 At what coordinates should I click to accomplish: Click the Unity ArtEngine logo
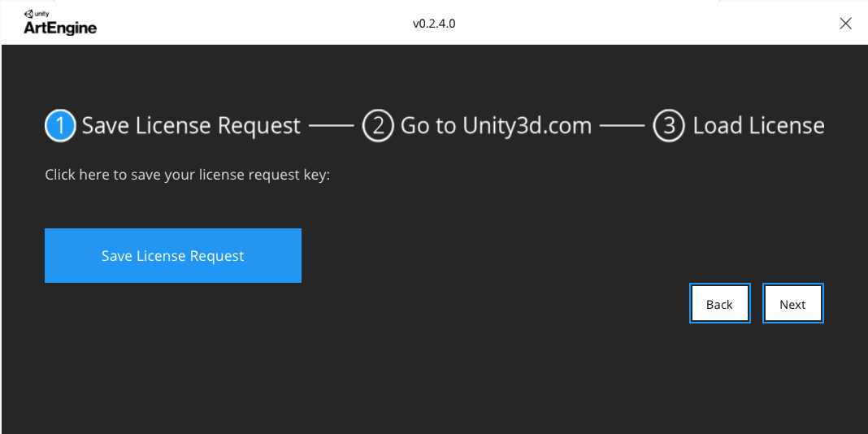point(60,23)
